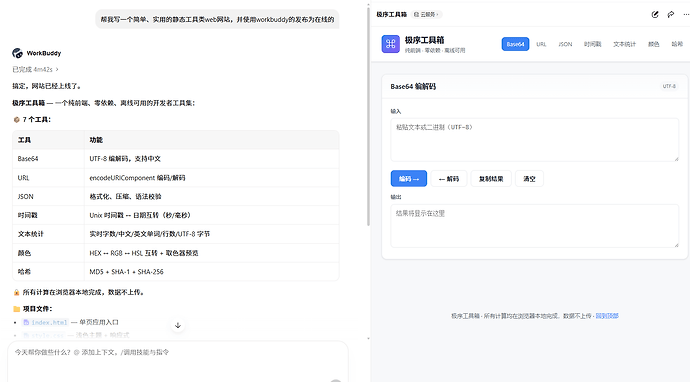The height and width of the screenshot is (382, 690).
Task: Click the 极序工具箱 title in preview header
Action: coord(392,15)
